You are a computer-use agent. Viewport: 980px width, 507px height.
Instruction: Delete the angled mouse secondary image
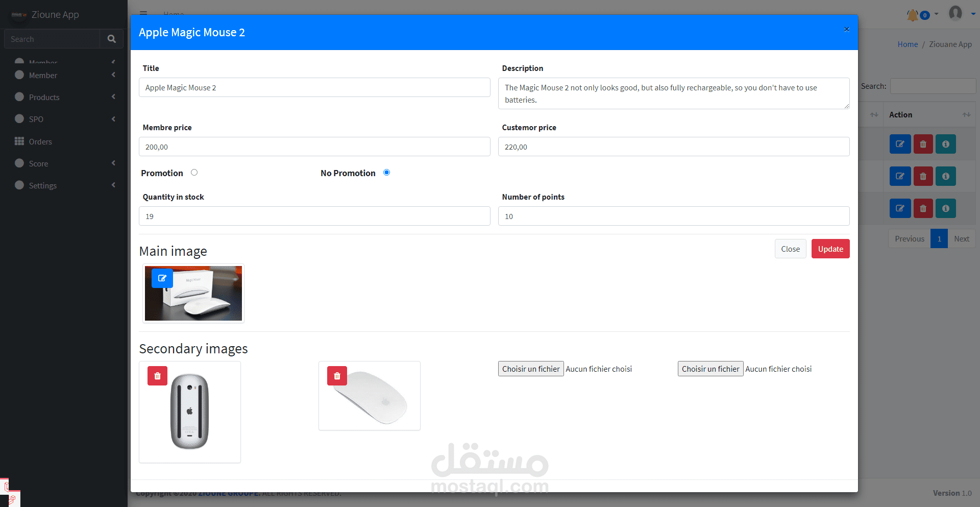[x=337, y=376]
